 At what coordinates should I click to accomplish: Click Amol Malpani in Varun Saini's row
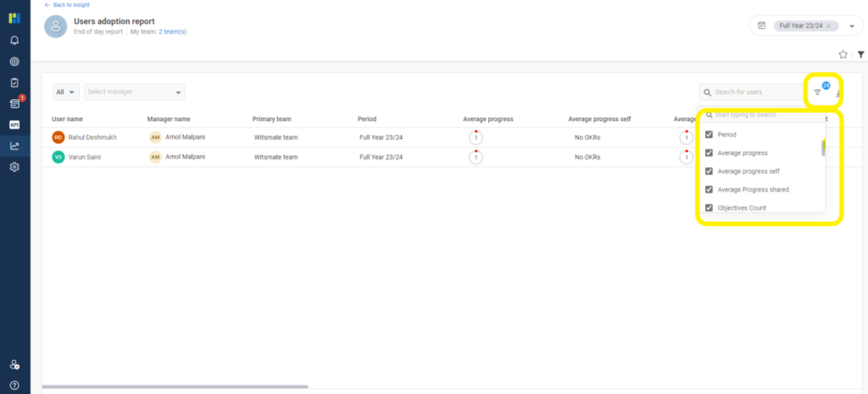click(x=186, y=157)
